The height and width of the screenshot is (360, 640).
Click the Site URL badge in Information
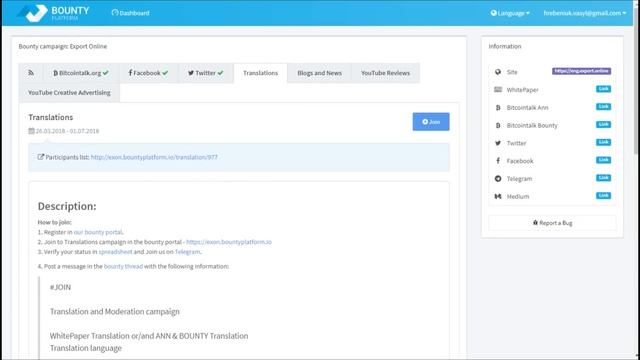click(581, 71)
